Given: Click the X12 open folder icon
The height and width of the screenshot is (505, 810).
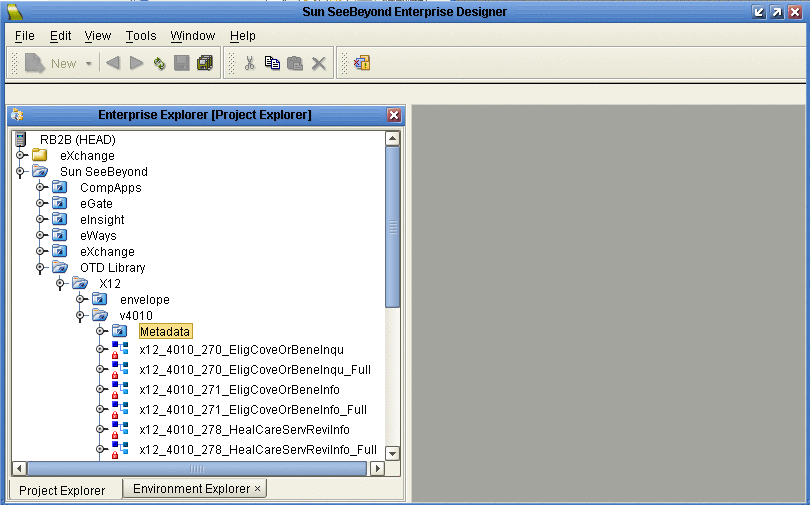Looking at the screenshot, I should tap(80, 283).
